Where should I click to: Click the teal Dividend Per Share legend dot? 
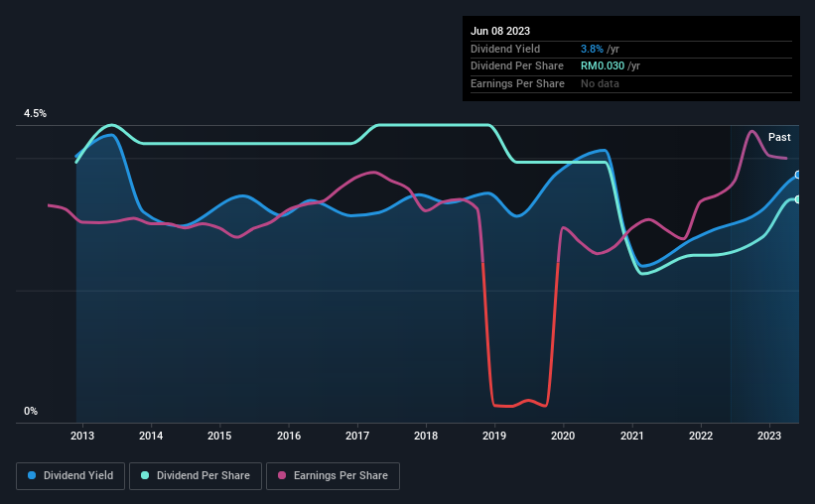tap(145, 475)
